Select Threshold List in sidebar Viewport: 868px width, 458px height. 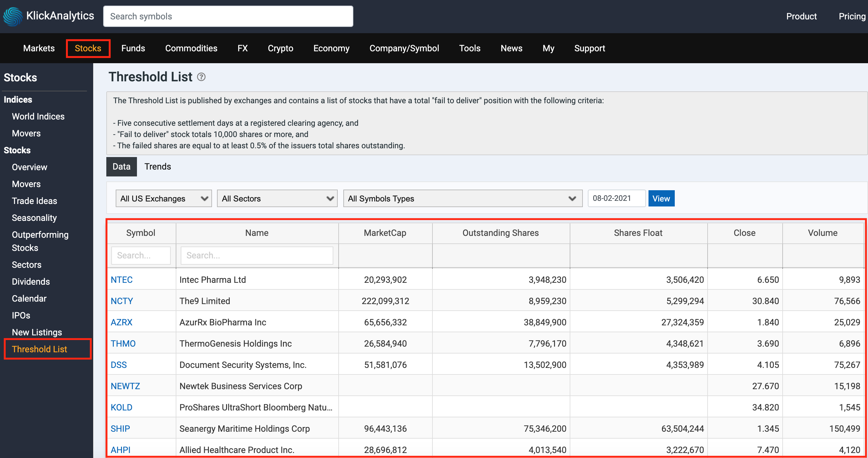pos(39,349)
